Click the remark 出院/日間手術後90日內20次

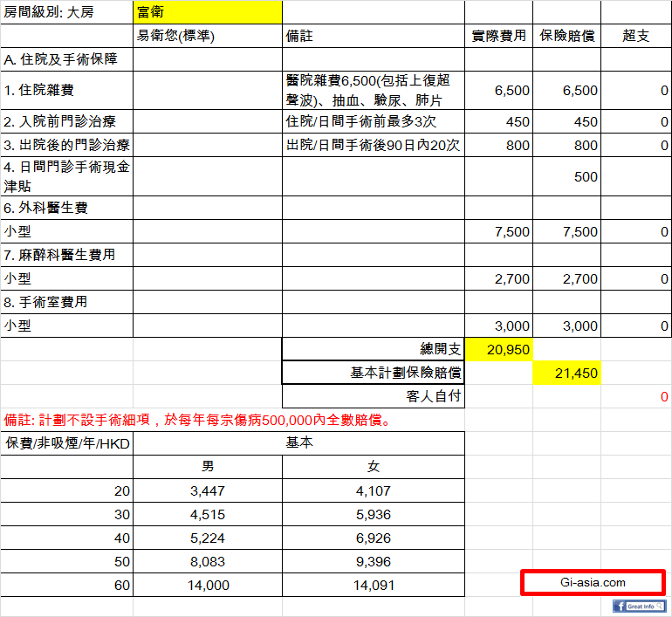[x=374, y=145]
